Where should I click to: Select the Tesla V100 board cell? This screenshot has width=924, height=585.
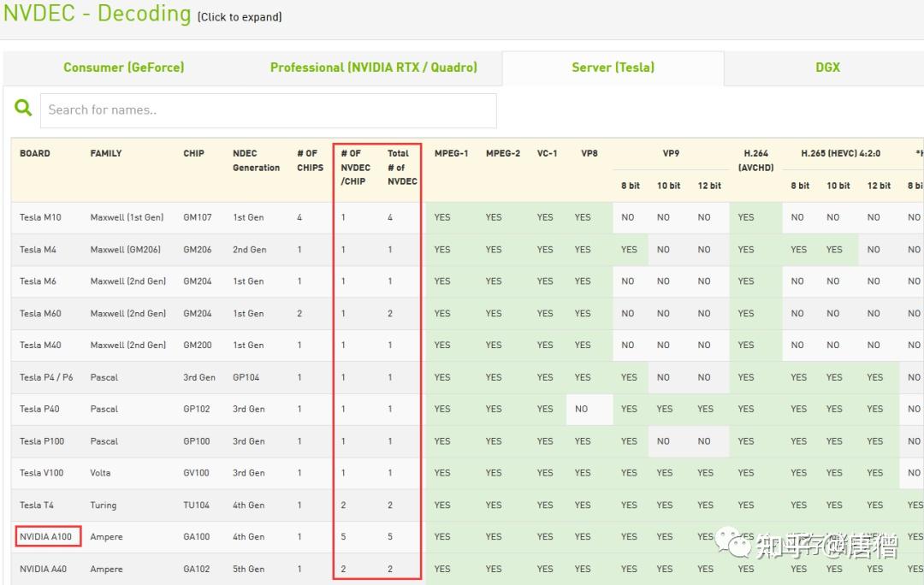[x=41, y=473]
